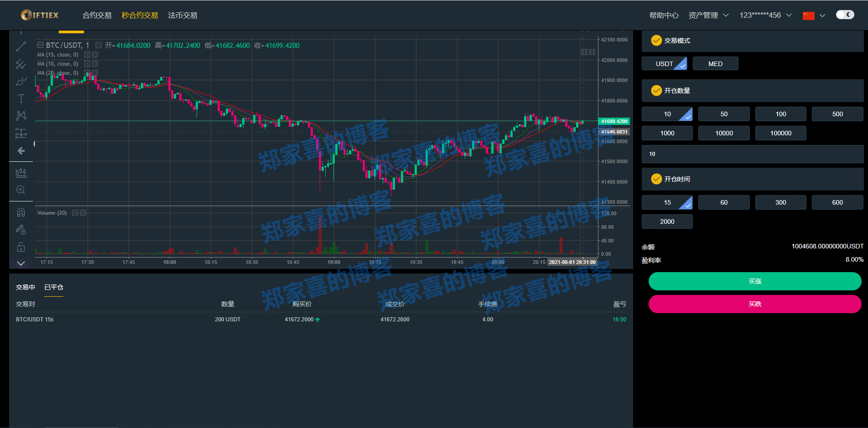Click the opening amount input showing 10
Viewport: 868px width, 428px height.
[752, 154]
